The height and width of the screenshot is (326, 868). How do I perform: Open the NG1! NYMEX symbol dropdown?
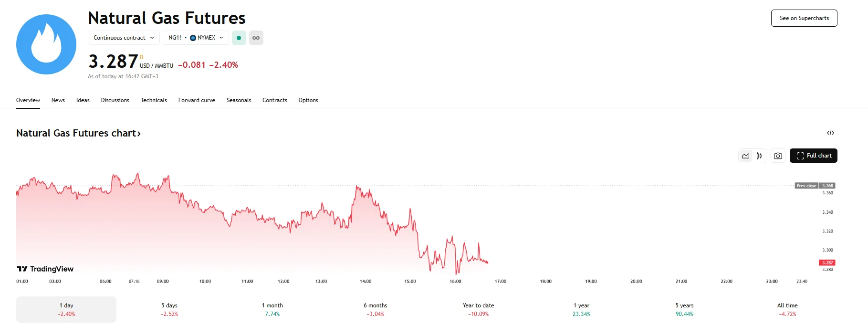(196, 38)
